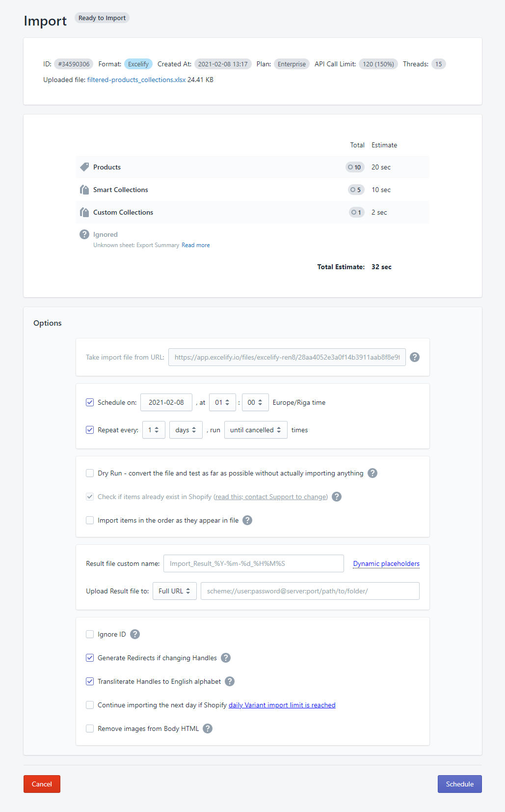Enable Continue importing the next day checkbox
505x812 pixels.
90,705
